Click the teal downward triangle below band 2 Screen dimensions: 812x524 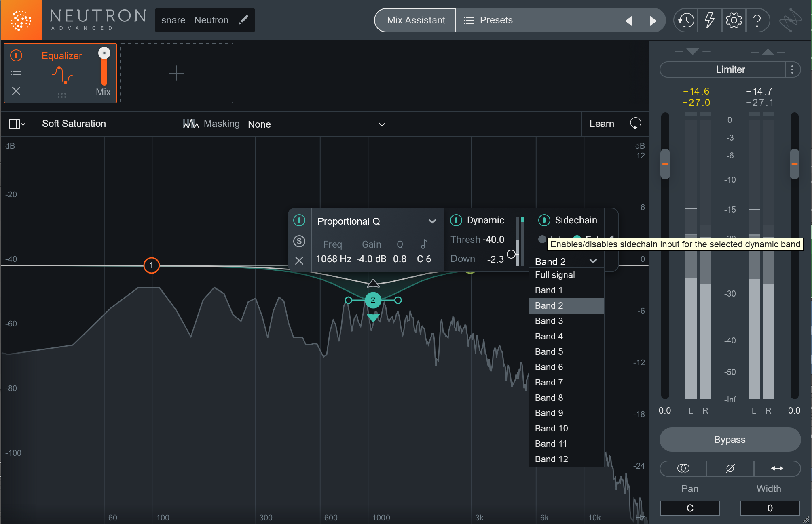coord(373,318)
